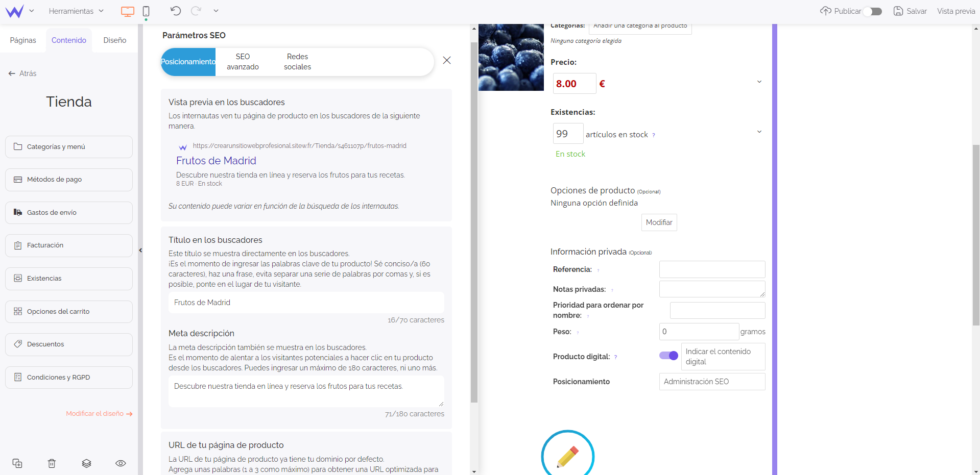Select the SEO avanzado tab
This screenshot has width=980, height=475.
point(243,62)
